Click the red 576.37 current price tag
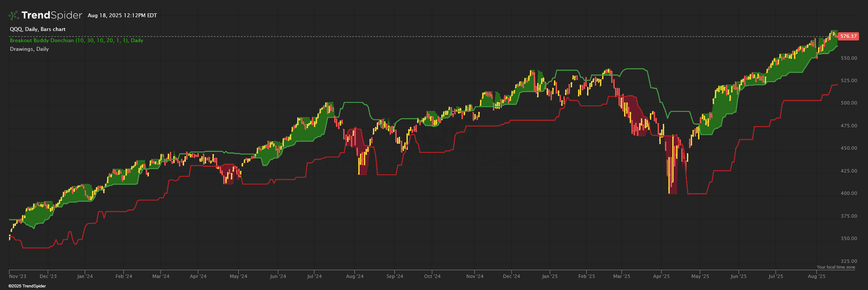The image size is (868, 290). coord(848,37)
